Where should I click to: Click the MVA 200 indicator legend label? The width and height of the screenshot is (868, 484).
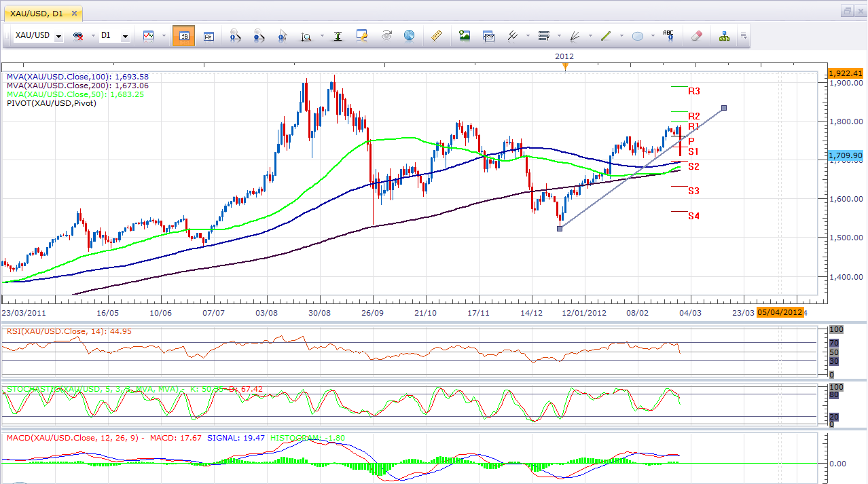tap(77, 86)
